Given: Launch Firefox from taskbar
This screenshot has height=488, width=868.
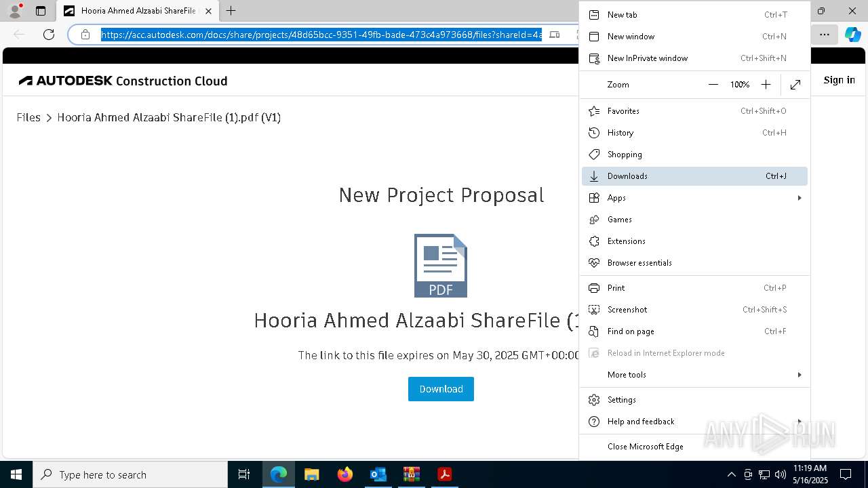Looking at the screenshot, I should pyautogui.click(x=345, y=474).
